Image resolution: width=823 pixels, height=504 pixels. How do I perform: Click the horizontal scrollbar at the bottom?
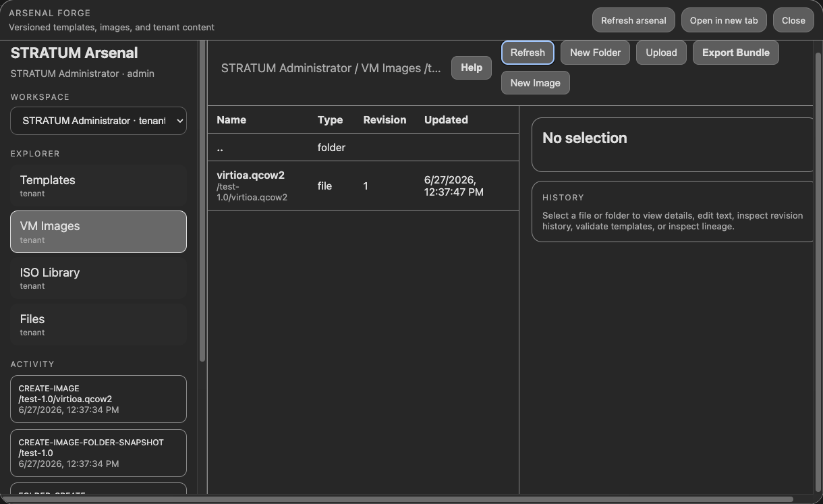point(398,499)
